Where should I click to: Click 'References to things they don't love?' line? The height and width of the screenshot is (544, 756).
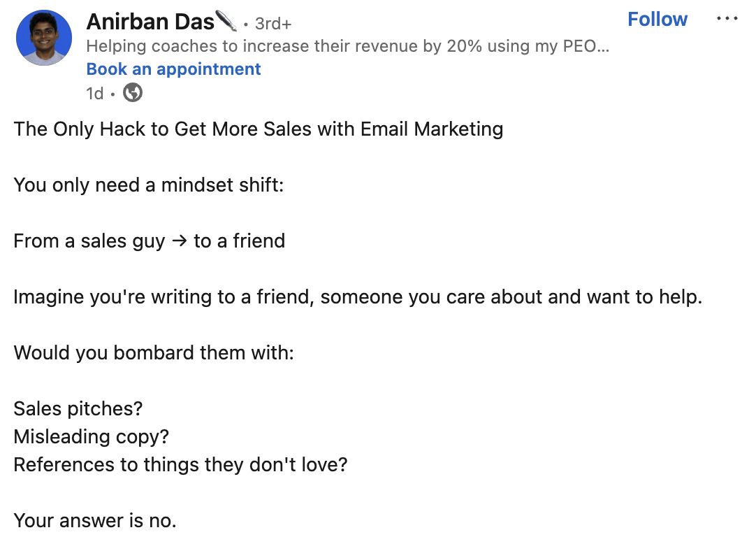(x=180, y=465)
